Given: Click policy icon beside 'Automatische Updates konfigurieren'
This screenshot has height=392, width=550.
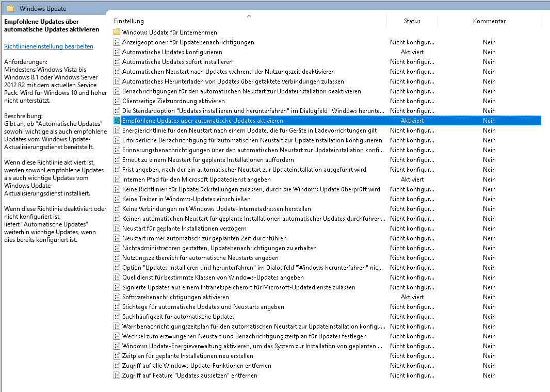Looking at the screenshot, I should pyautogui.click(x=117, y=52).
